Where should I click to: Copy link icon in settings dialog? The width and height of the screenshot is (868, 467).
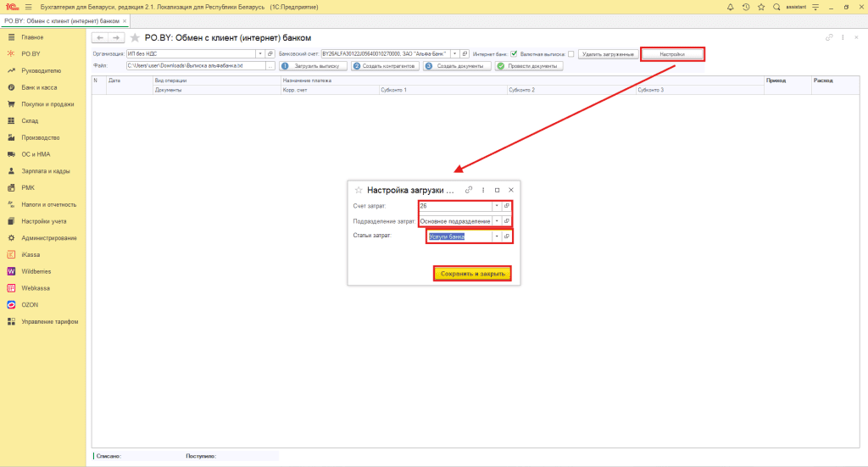[469, 190]
